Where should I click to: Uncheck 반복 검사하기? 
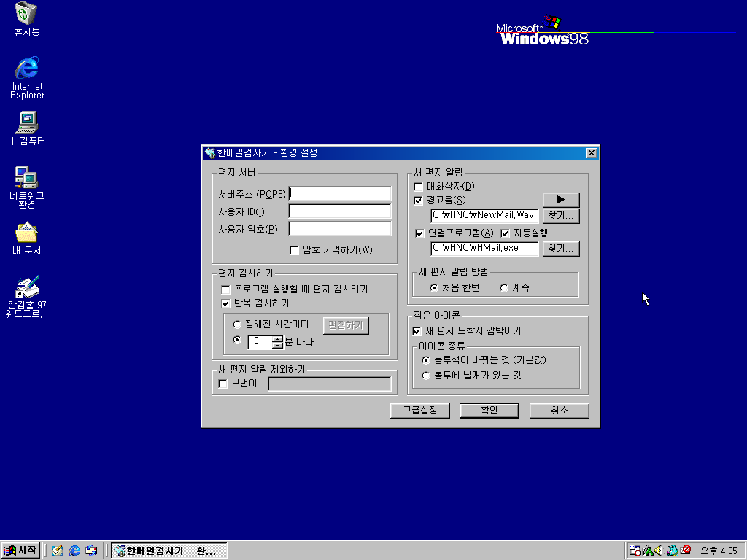[x=226, y=303]
